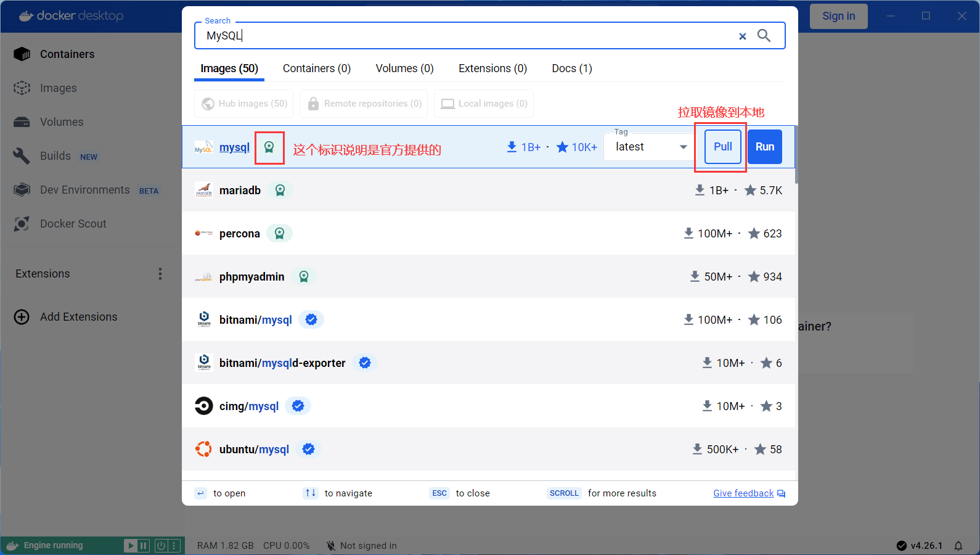The image size is (980, 555).
Task: Select the percona result row
Action: [x=488, y=233]
